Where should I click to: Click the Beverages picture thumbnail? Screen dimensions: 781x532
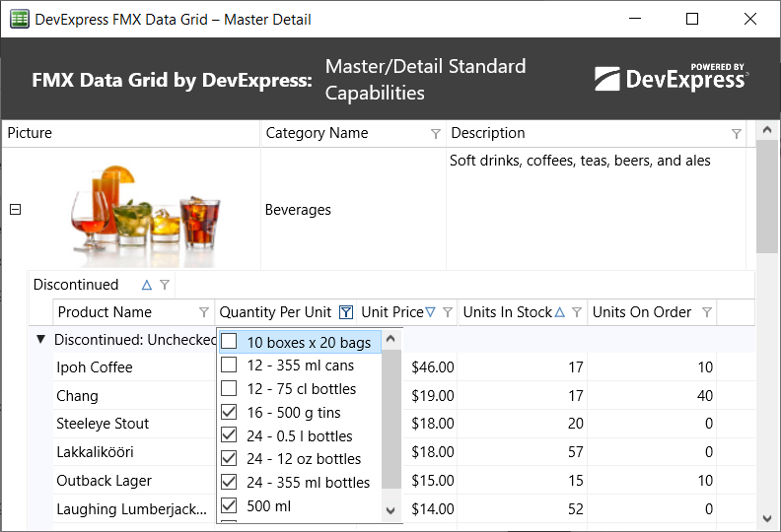click(146, 216)
